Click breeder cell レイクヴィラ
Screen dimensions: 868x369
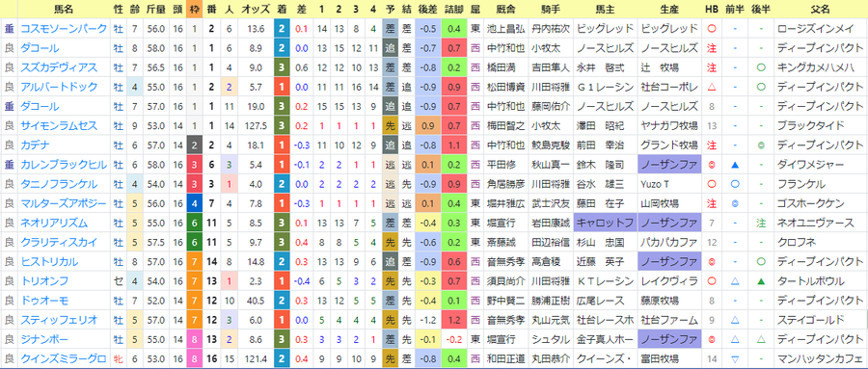tap(670, 280)
